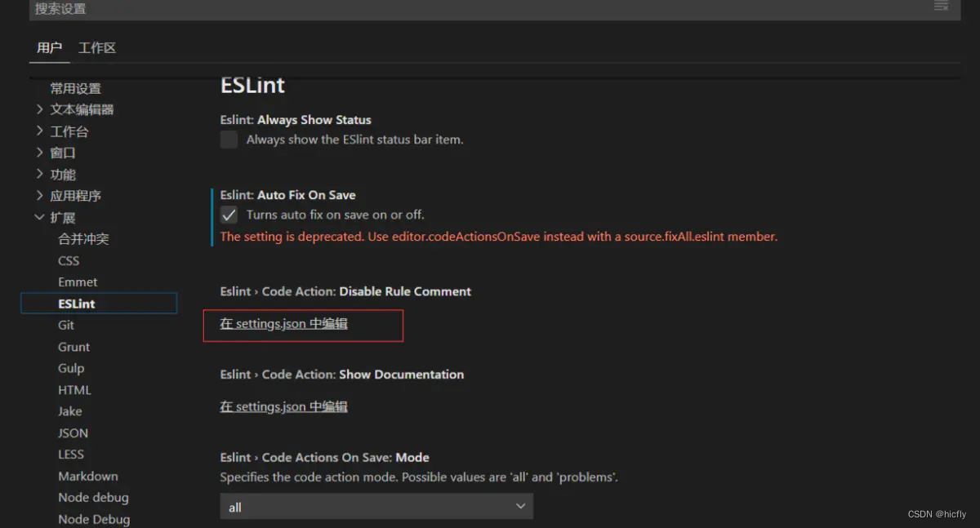Select Git extension settings
This screenshot has width=980, height=528.
click(66, 325)
